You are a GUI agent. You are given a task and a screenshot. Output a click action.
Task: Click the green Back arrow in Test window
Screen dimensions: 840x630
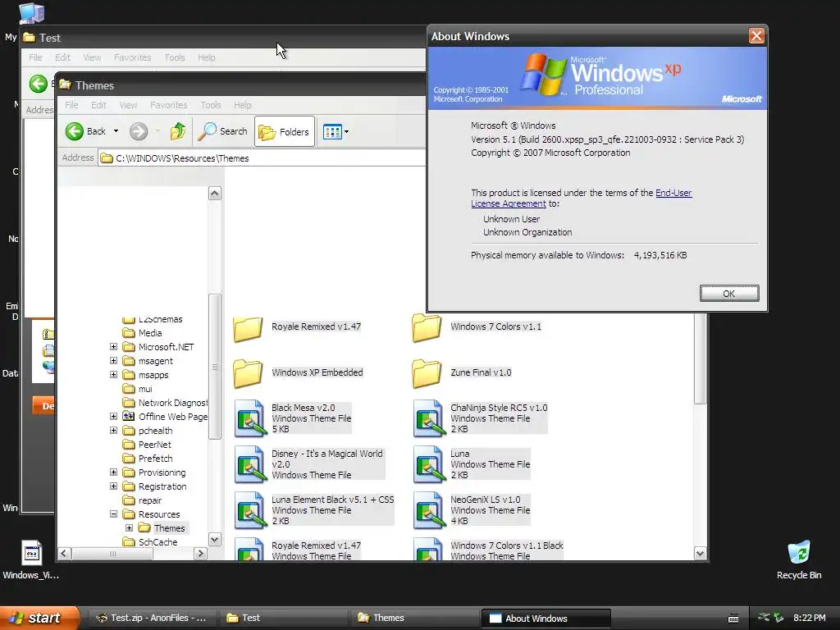tap(38, 84)
